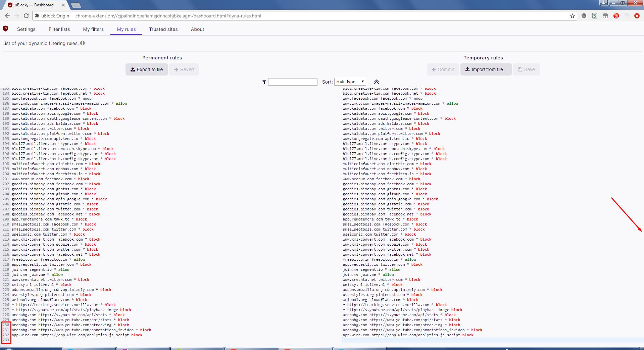Switch to the Settings tab
644x350 pixels.
26,29
